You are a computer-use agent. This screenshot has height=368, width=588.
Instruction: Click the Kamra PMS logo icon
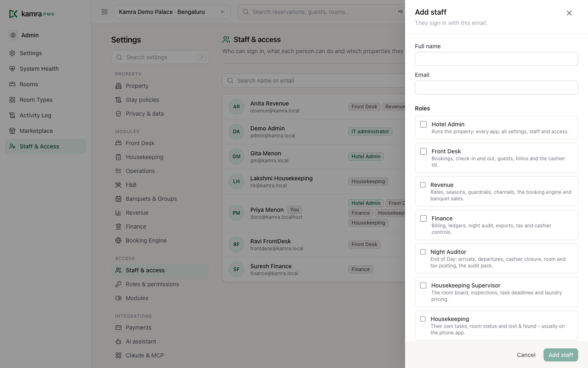[x=13, y=14]
